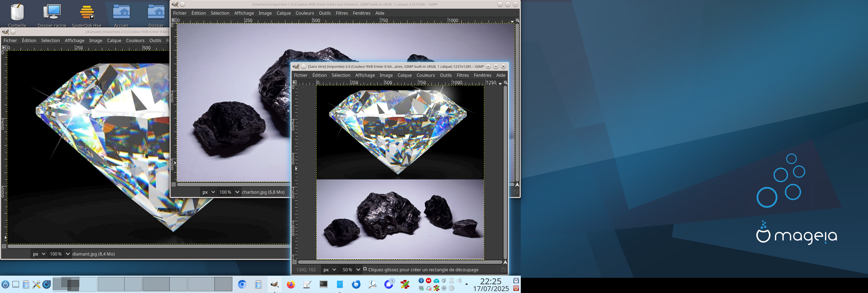The image size is (868, 293).
Task: Launch Chromium from the taskbar
Action: point(242,285)
